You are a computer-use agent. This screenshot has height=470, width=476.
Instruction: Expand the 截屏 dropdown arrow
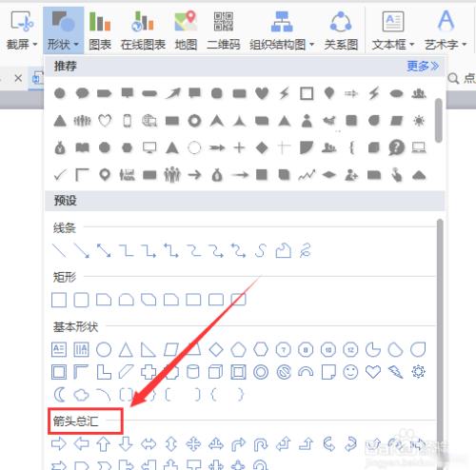pyautogui.click(x=35, y=45)
